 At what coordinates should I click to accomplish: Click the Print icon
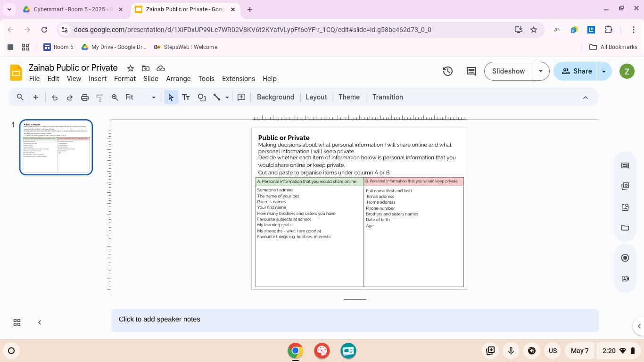(x=85, y=98)
